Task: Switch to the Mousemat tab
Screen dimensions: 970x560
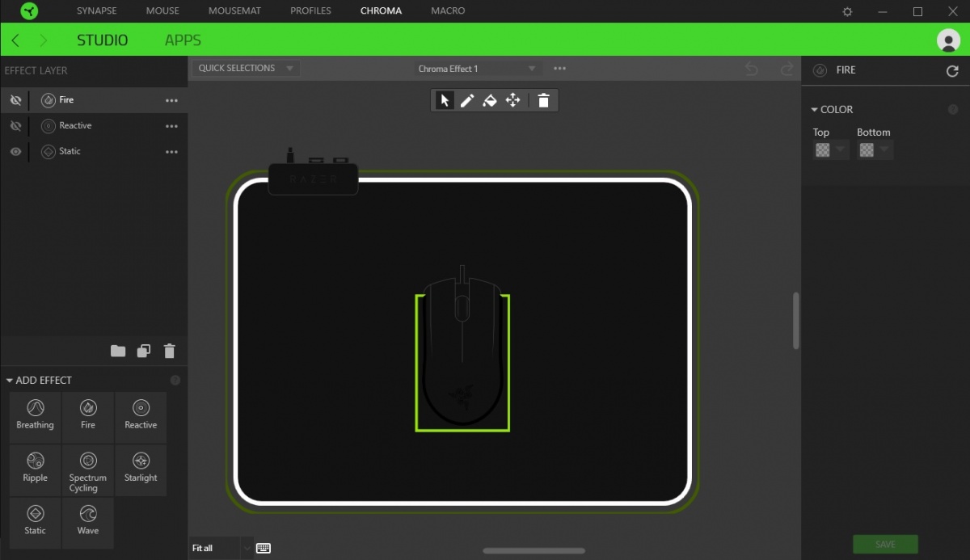Action: pyautogui.click(x=235, y=11)
